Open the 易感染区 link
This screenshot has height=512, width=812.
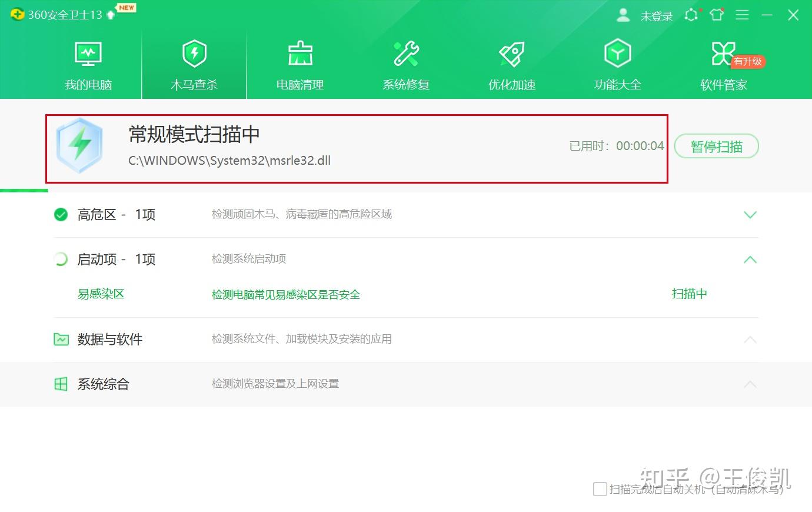tap(101, 294)
